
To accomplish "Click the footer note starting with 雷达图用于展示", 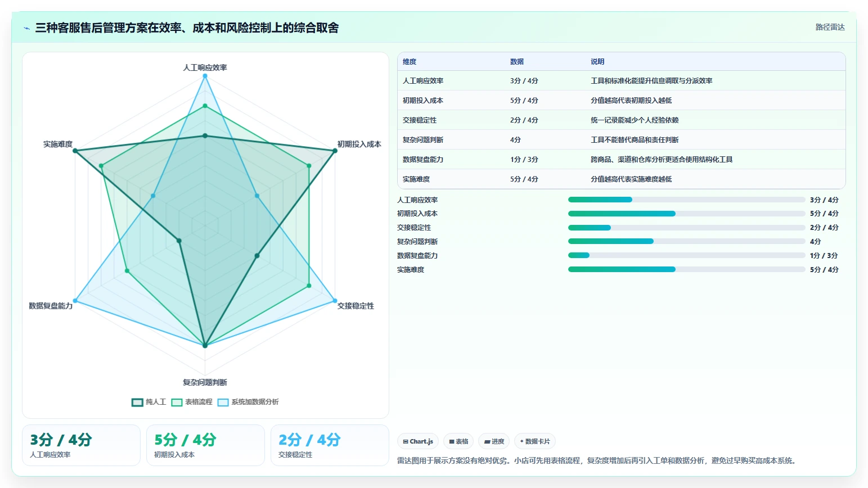I will [x=597, y=460].
